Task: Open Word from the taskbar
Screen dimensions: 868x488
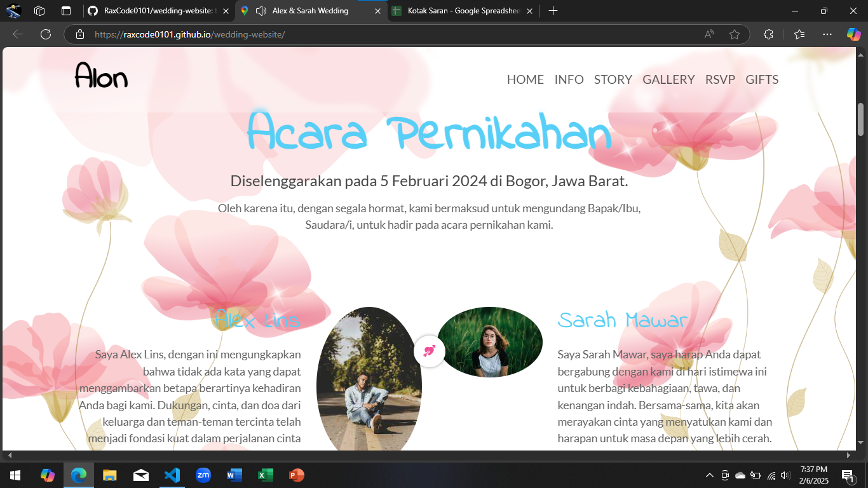Action: [x=234, y=475]
